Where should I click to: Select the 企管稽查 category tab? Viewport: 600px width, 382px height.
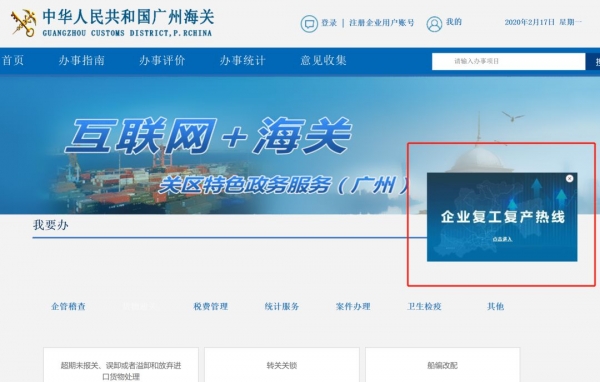point(68,306)
